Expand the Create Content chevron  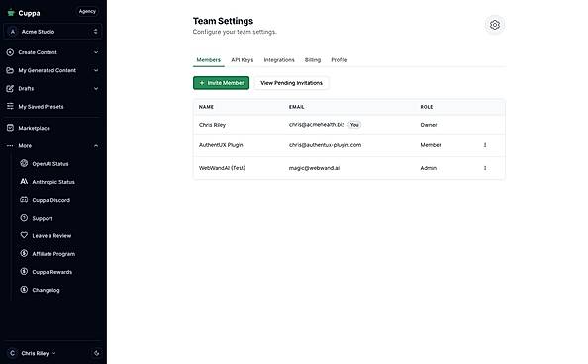(x=96, y=52)
